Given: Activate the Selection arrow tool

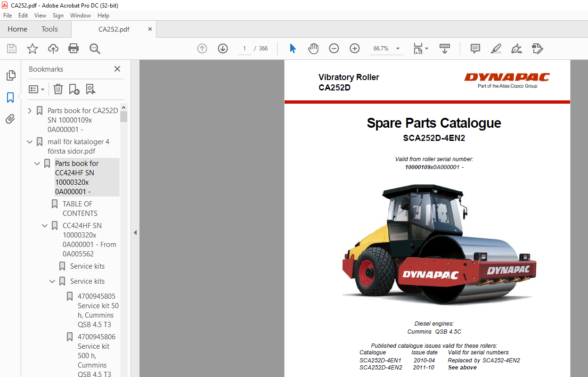Looking at the screenshot, I should (293, 49).
